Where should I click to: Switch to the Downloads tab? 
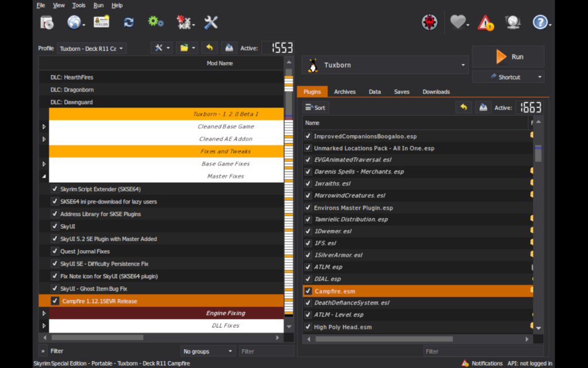[x=436, y=92]
